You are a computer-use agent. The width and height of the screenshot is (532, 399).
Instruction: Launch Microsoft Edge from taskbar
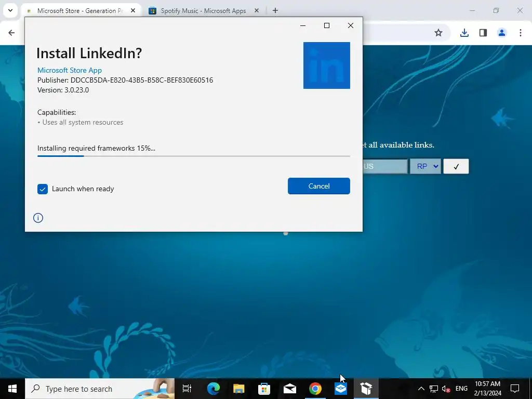(214, 389)
